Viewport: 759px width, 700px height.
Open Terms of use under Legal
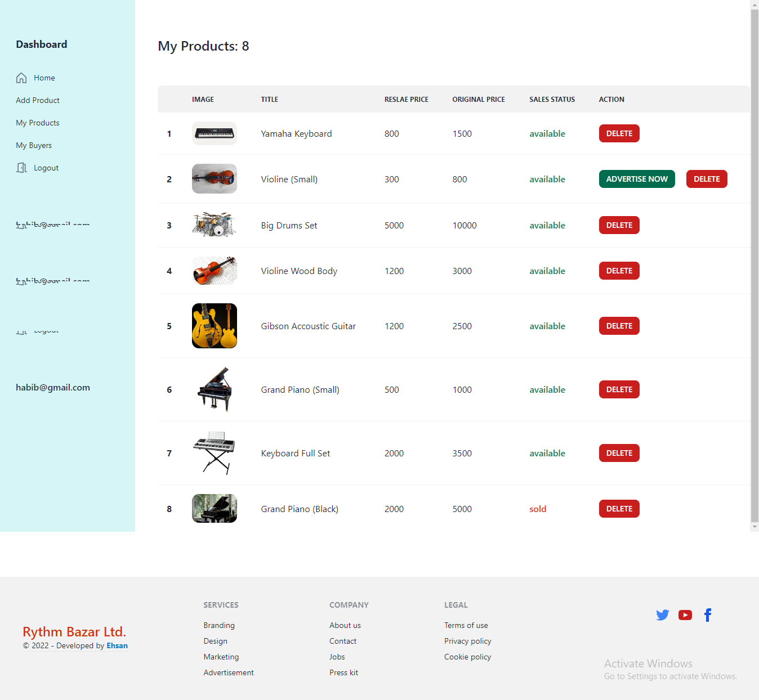coord(466,625)
